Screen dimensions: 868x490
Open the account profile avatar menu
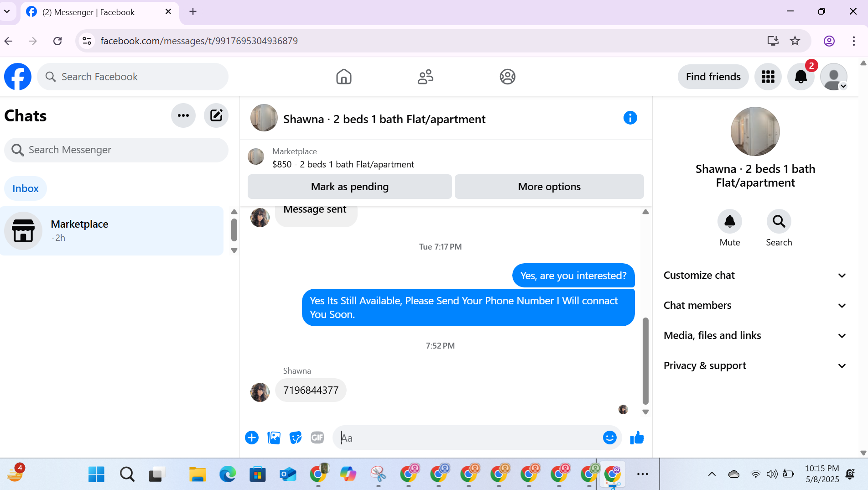[833, 77]
